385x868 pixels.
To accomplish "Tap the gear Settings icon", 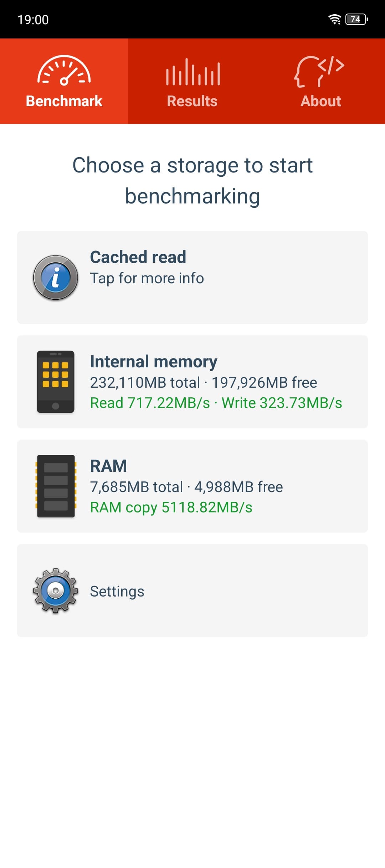I will tap(56, 591).
